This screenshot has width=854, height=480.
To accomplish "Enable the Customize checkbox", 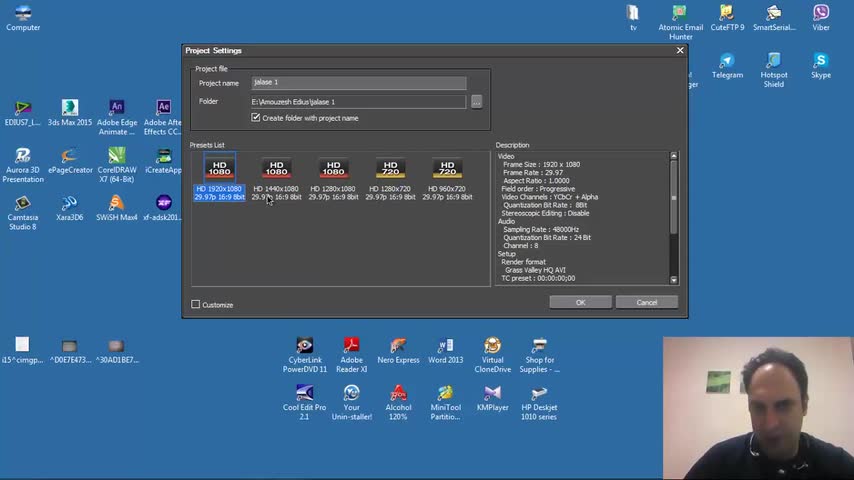I will (x=196, y=305).
